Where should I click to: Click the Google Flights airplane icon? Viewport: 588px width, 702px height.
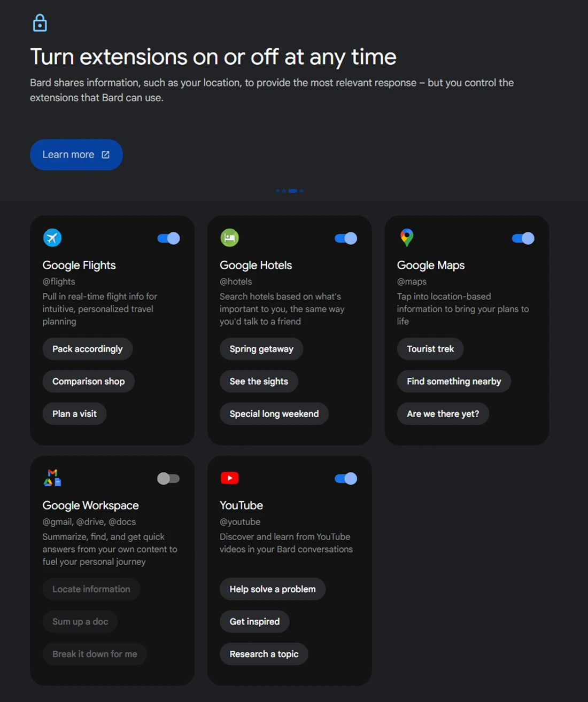point(52,238)
